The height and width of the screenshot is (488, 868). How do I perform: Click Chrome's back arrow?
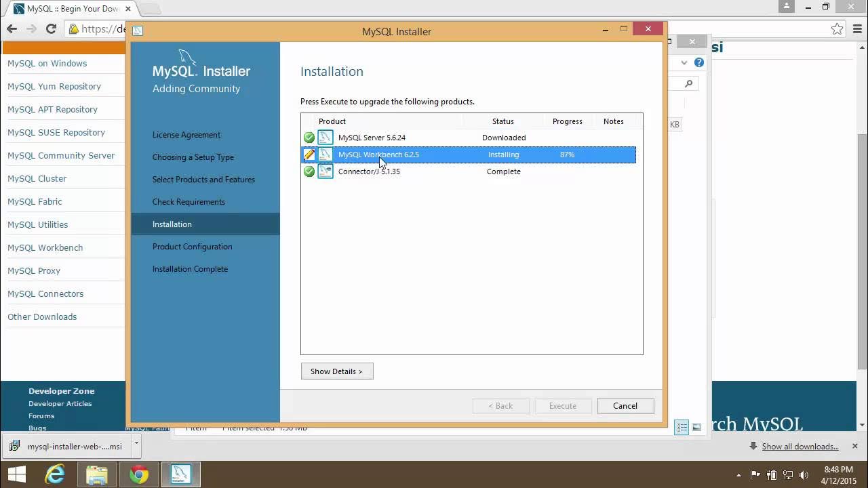(12, 28)
